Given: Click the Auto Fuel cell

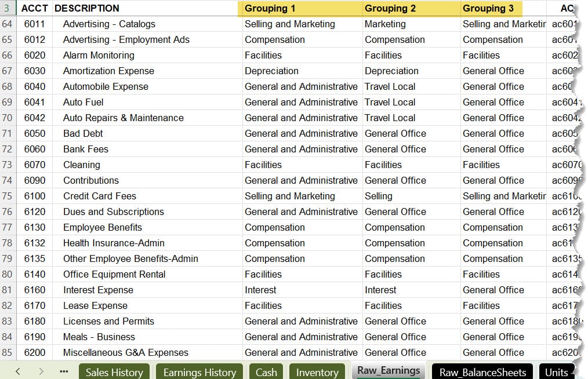Looking at the screenshot, I should (x=147, y=102).
